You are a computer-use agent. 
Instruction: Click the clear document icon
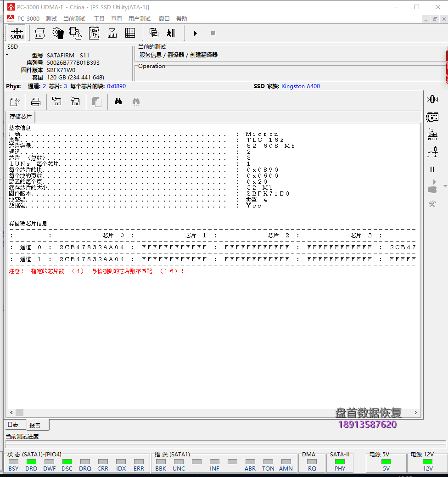[15, 101]
